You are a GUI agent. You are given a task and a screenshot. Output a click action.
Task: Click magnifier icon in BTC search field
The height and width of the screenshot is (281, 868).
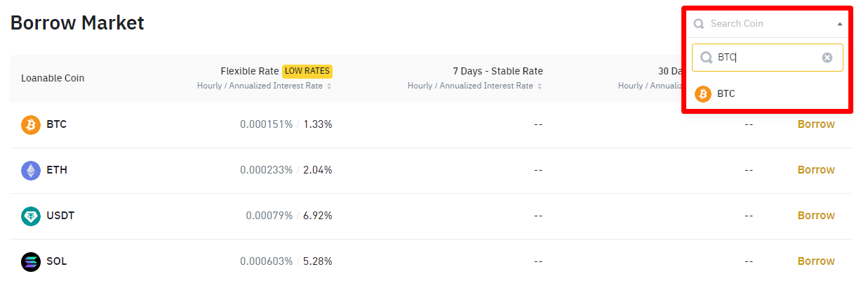[707, 58]
